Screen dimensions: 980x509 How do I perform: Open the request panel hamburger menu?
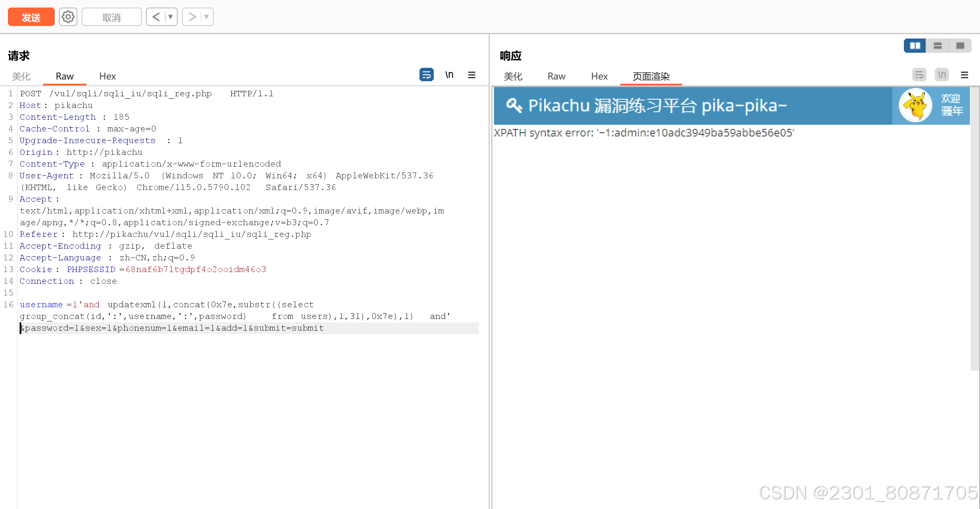(x=472, y=75)
